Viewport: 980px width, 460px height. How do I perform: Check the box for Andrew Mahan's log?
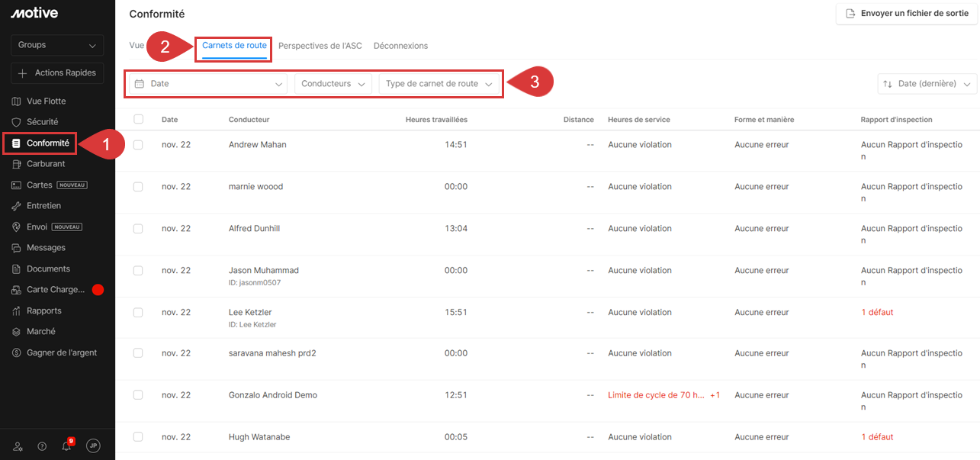point(138,145)
